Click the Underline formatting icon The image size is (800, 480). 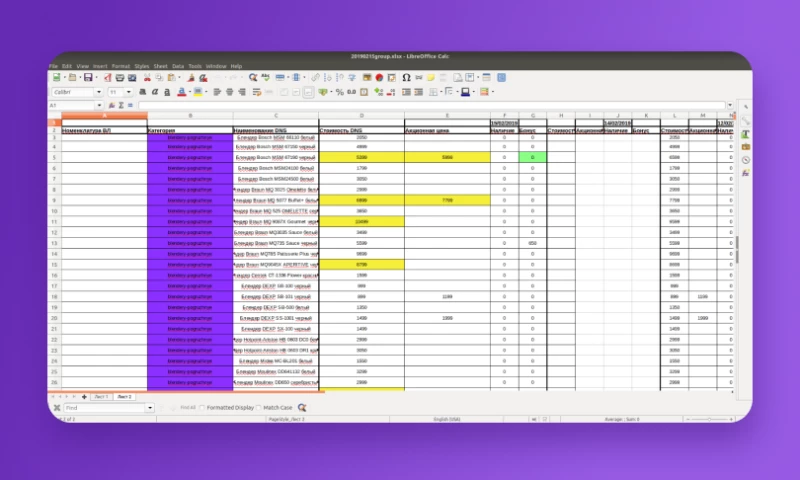click(167, 92)
